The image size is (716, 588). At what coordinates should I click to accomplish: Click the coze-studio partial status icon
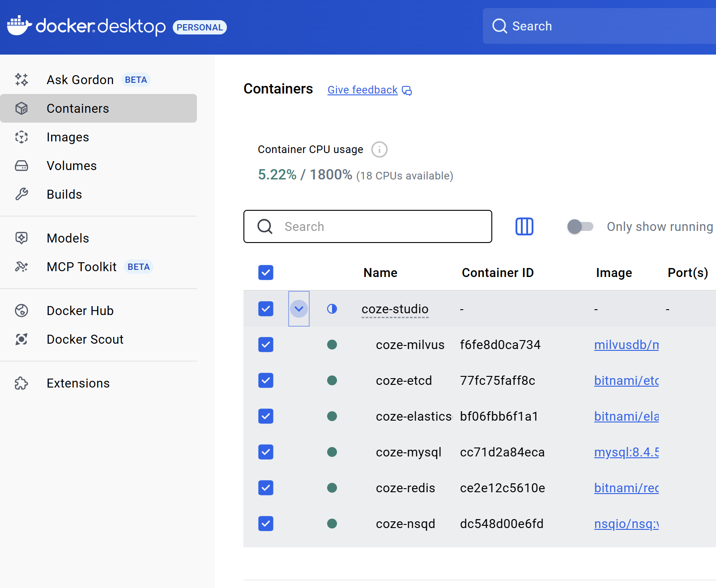[332, 309]
